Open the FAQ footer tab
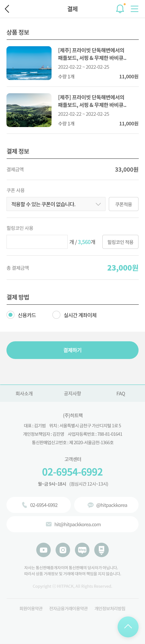This screenshot has height=644, width=145. coord(121,394)
